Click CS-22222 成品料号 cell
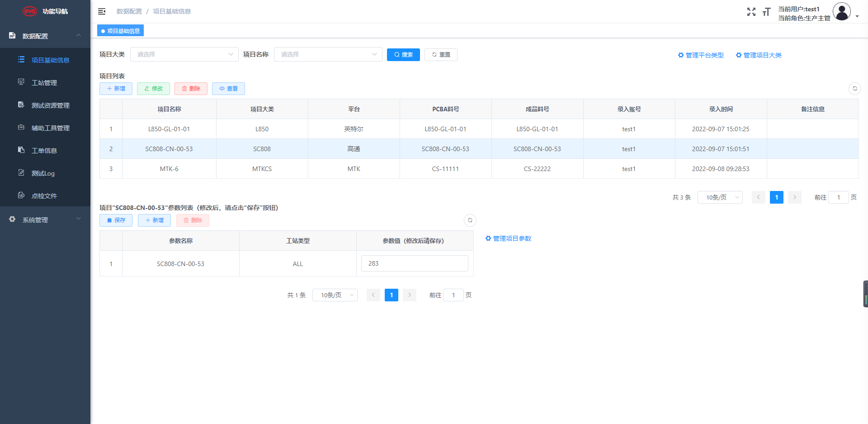868x424 pixels. 537,169
